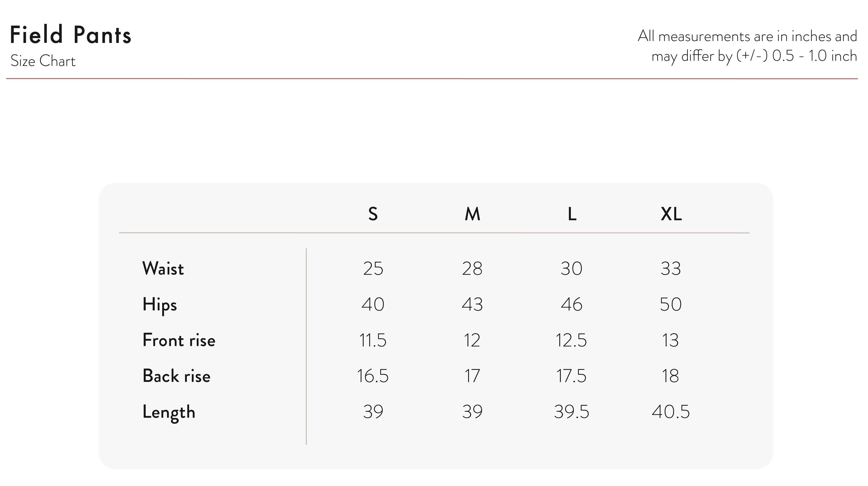
Task: Select the M size column header
Action: pos(472,214)
